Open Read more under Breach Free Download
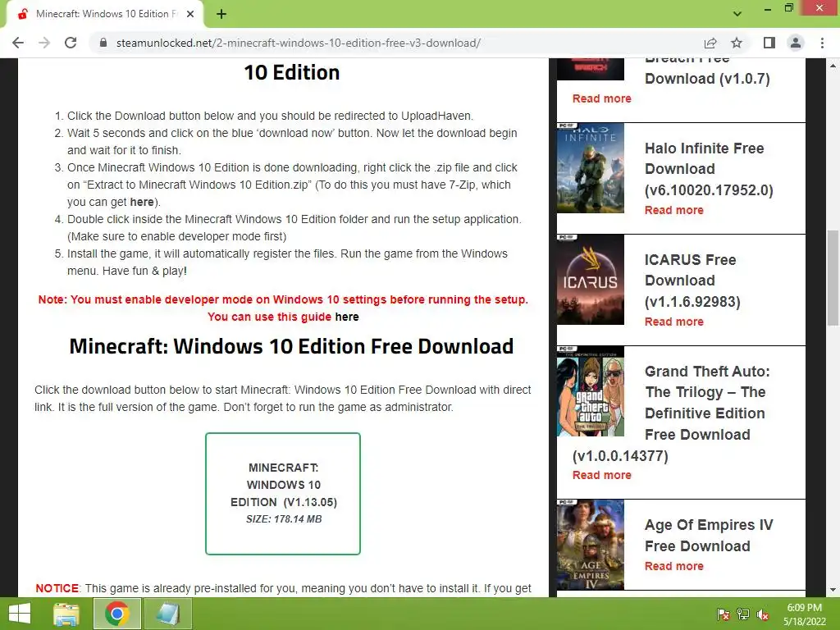Screen dimensions: 840x630 (601, 98)
